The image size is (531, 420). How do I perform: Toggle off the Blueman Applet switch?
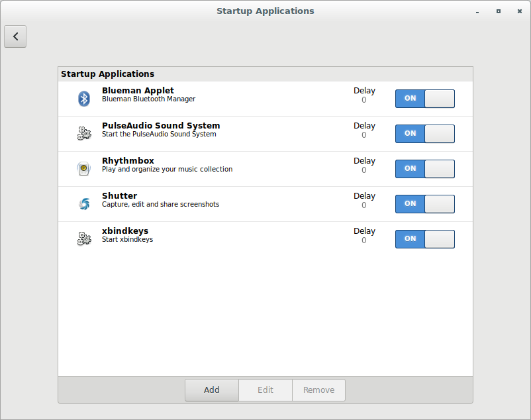click(x=424, y=98)
